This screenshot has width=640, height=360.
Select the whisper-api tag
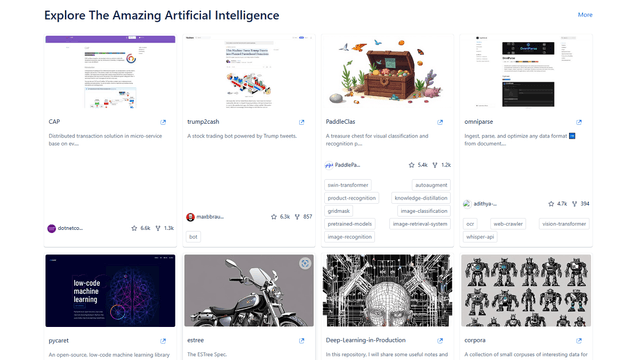(x=480, y=237)
